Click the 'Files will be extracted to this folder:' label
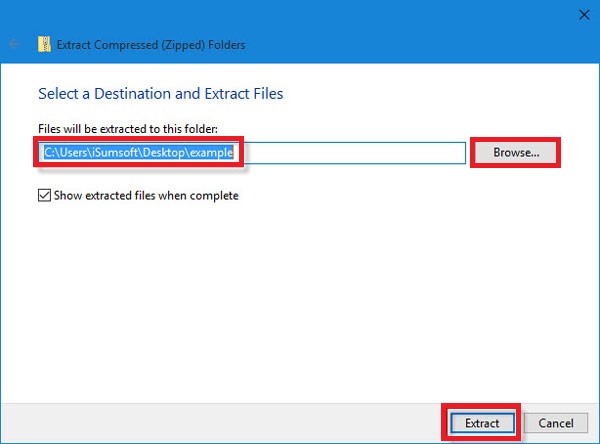 pyautogui.click(x=128, y=129)
